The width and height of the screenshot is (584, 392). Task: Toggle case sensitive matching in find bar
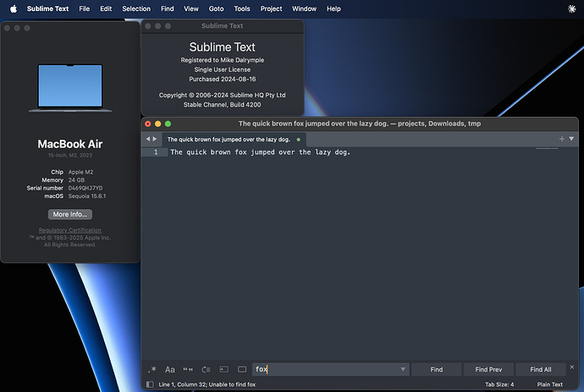coord(170,369)
